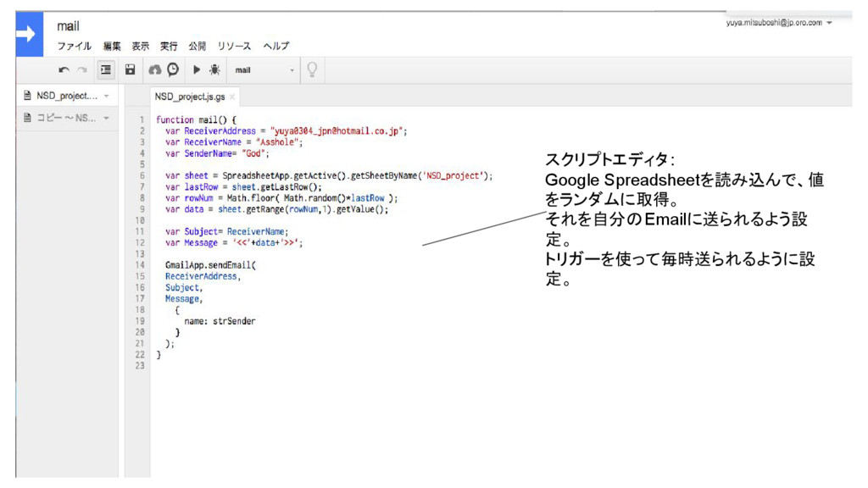Click the Message string on line 12
This screenshot has width=868, height=488.
coord(267,243)
